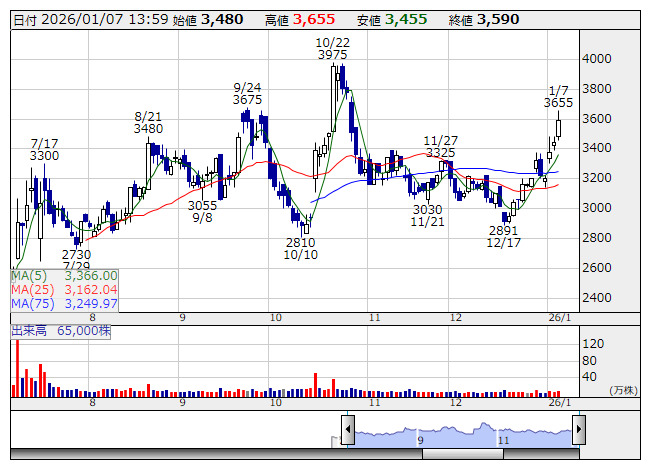
Task: Click the dark scrollbar track left of thumb
Action: pyautogui.click(x=200, y=453)
